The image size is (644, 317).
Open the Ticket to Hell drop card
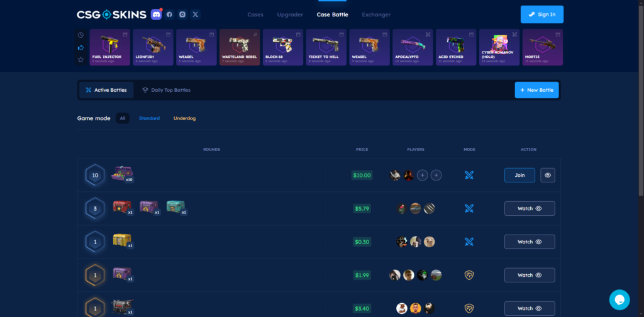coord(326,47)
